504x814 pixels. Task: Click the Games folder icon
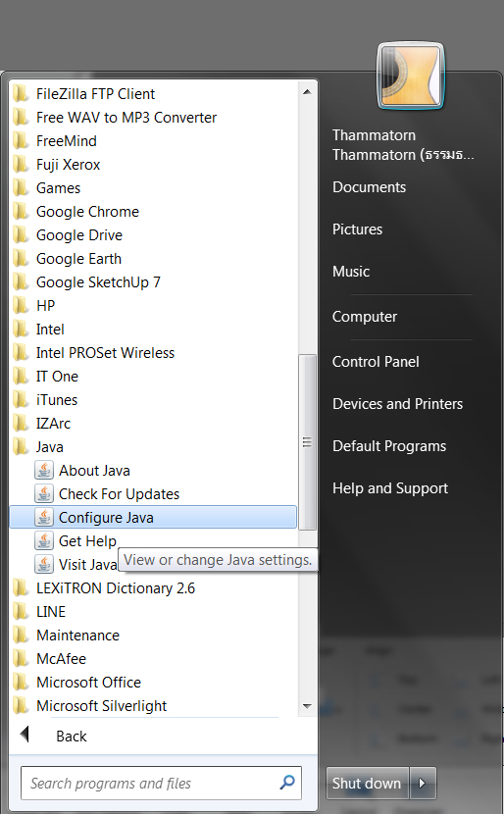[x=21, y=188]
